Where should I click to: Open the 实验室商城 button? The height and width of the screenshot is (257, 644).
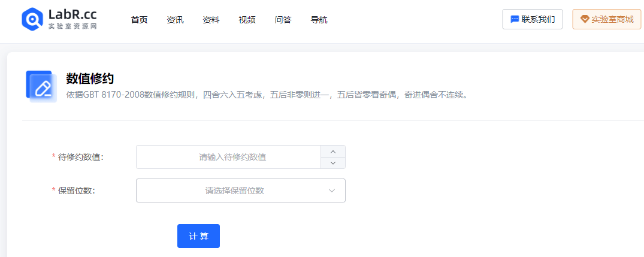click(607, 19)
